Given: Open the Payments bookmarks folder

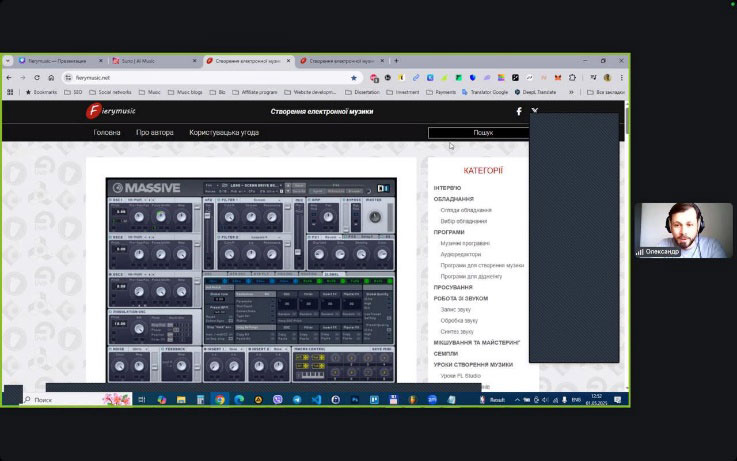Looking at the screenshot, I should tap(441, 92).
